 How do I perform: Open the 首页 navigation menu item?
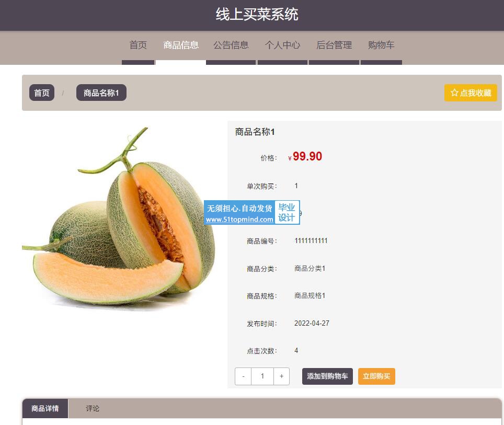pos(138,45)
